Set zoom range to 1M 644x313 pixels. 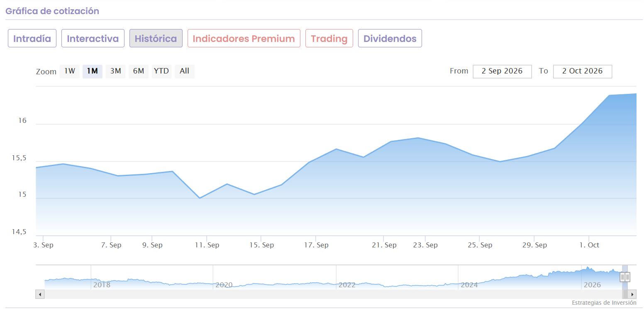point(93,71)
